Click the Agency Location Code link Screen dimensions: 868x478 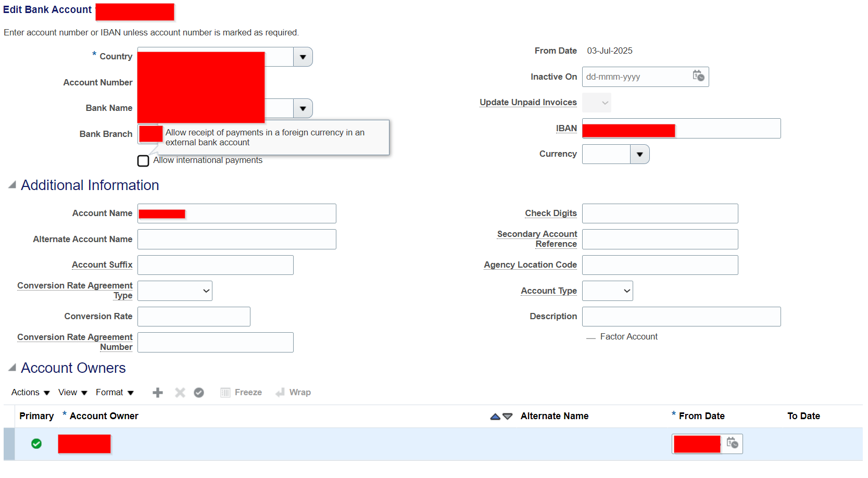tap(530, 265)
